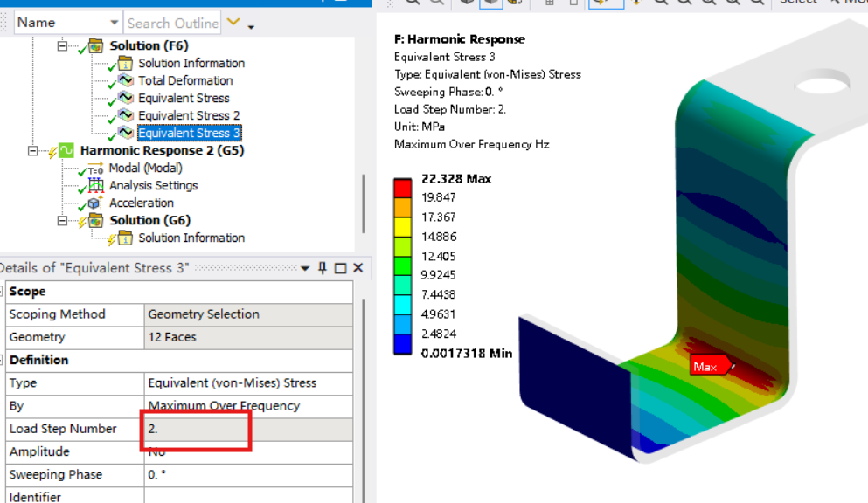Screen dimensions: 868x503
Task: Click the Sweeping Phase 0. ° value
Action: (x=248, y=475)
